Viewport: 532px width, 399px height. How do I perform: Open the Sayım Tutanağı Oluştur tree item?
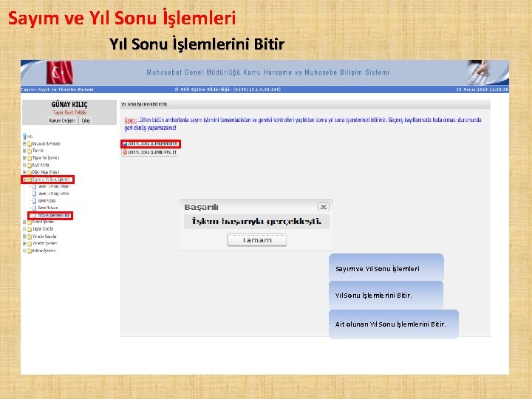pos(54,187)
